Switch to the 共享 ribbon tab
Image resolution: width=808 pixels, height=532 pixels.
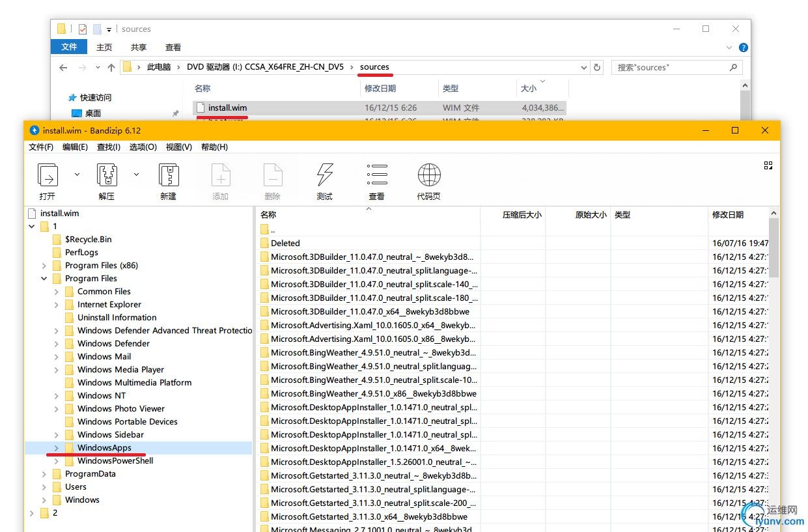(x=139, y=48)
